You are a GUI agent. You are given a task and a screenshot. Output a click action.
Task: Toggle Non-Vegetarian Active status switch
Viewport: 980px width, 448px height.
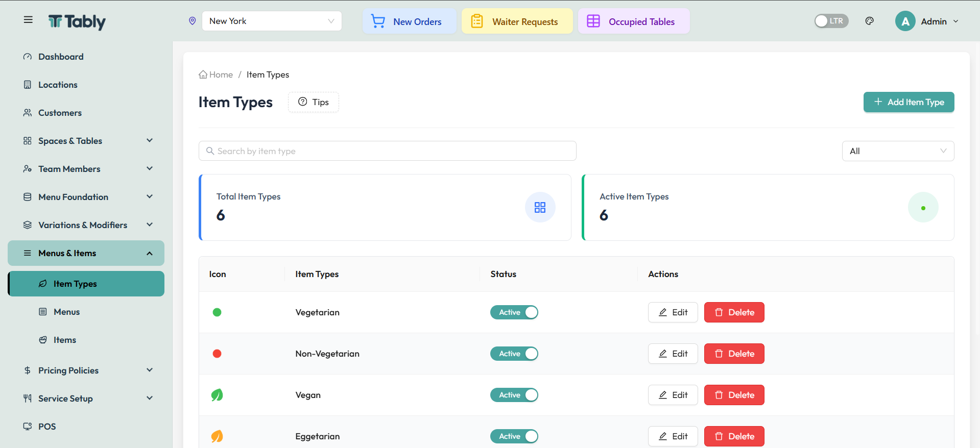coord(514,354)
